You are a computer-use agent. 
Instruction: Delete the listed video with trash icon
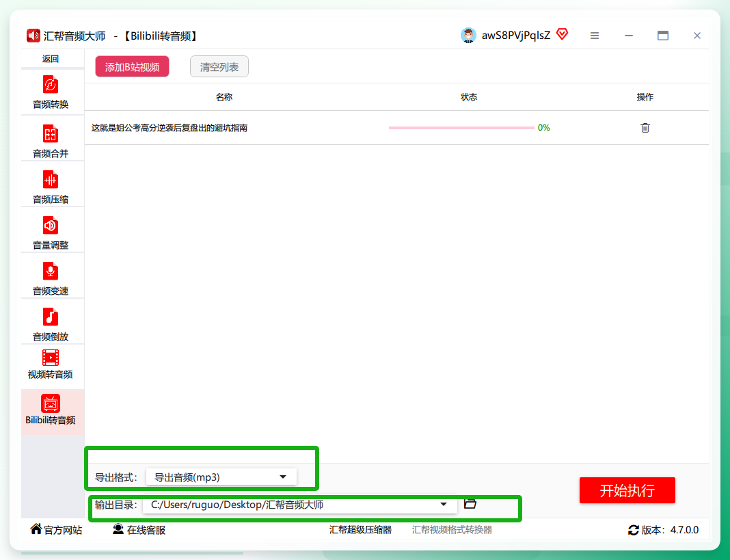(x=645, y=128)
